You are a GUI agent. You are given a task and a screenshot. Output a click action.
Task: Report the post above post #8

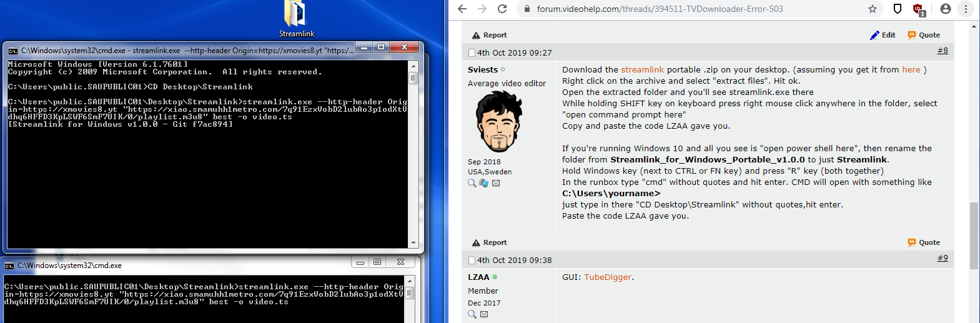pyautogui.click(x=489, y=35)
